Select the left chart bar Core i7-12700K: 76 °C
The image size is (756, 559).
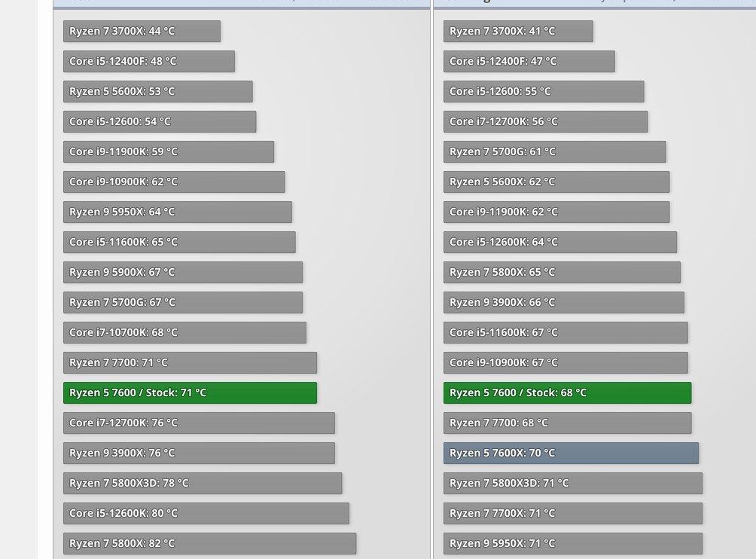click(199, 423)
